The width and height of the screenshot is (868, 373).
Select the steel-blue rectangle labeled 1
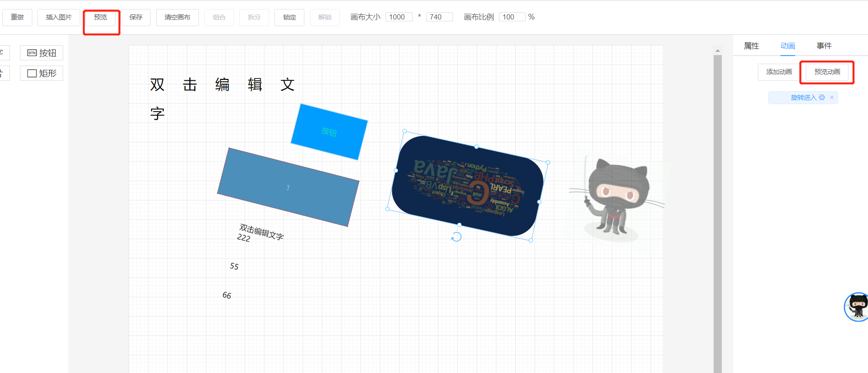tap(288, 187)
